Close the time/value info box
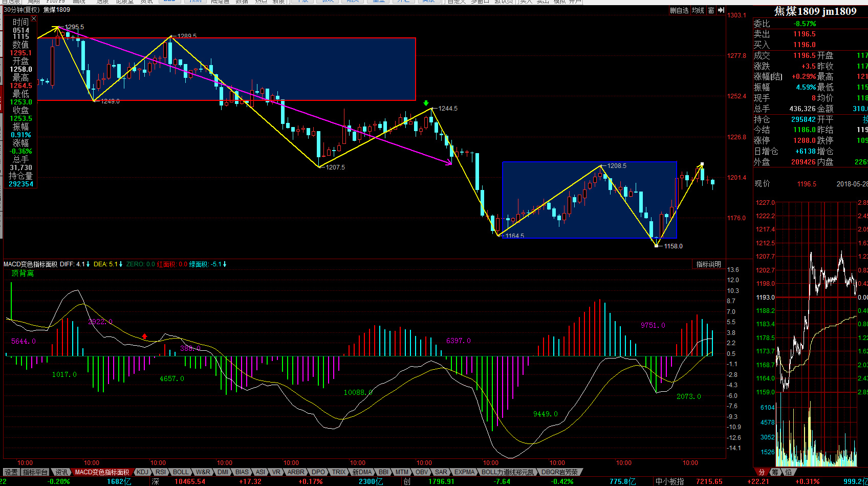Image resolution: width=868 pixels, height=486 pixels. (34, 18)
